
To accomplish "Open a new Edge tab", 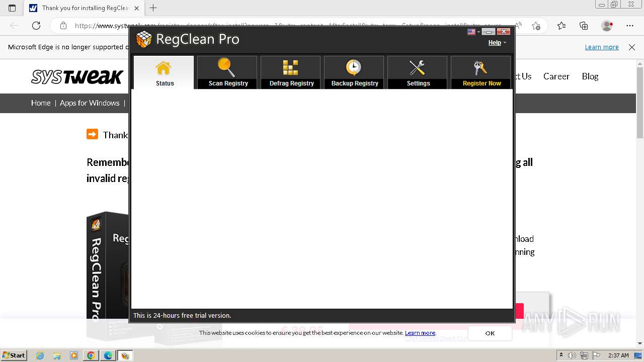I will (153, 8).
